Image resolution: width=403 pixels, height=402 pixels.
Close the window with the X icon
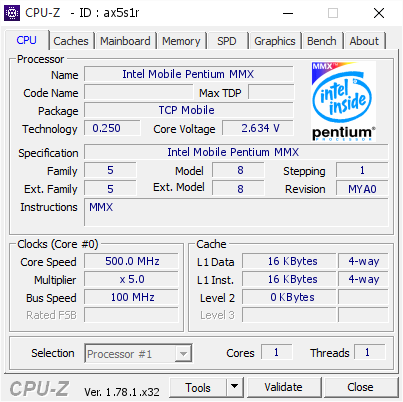pyautogui.click(x=379, y=13)
